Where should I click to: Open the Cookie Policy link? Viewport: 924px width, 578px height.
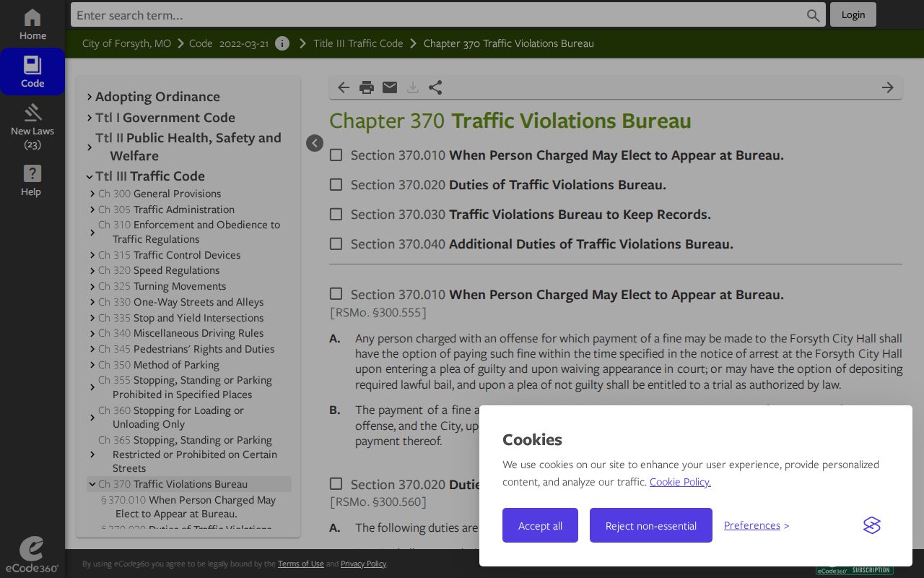tap(680, 482)
